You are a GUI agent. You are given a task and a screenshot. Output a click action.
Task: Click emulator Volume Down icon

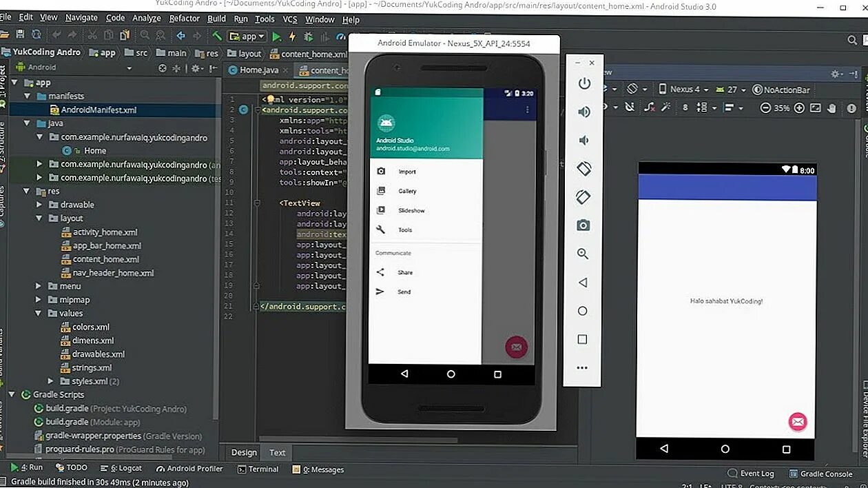[x=584, y=140]
